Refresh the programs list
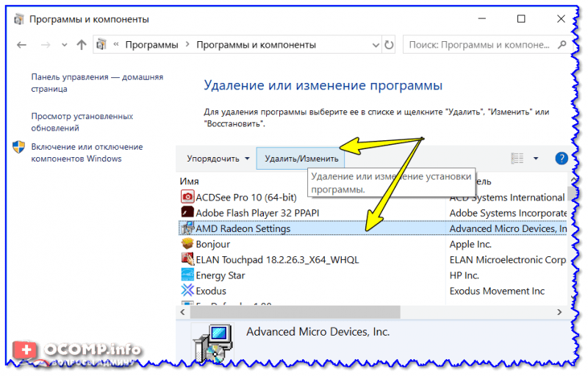Image resolution: width=588 pixels, height=376 pixels. (389, 45)
